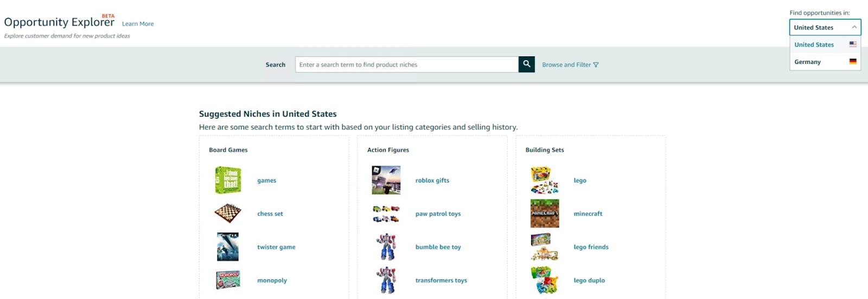This screenshot has width=868, height=299.
Task: Click the green games box thumbnail
Action: click(228, 180)
